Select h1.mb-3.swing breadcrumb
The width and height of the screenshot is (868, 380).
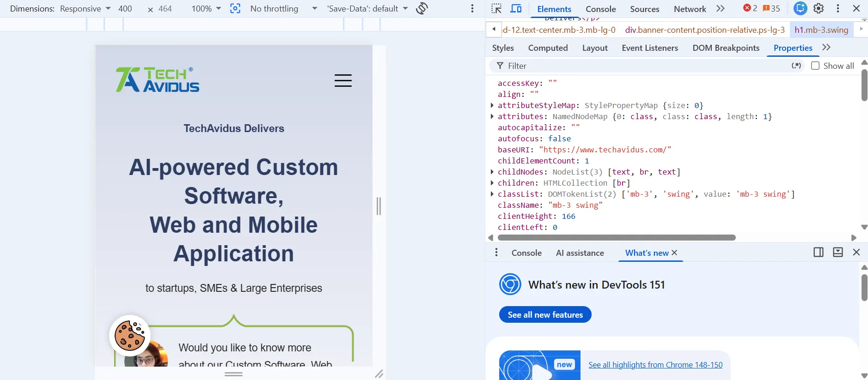tap(821, 30)
